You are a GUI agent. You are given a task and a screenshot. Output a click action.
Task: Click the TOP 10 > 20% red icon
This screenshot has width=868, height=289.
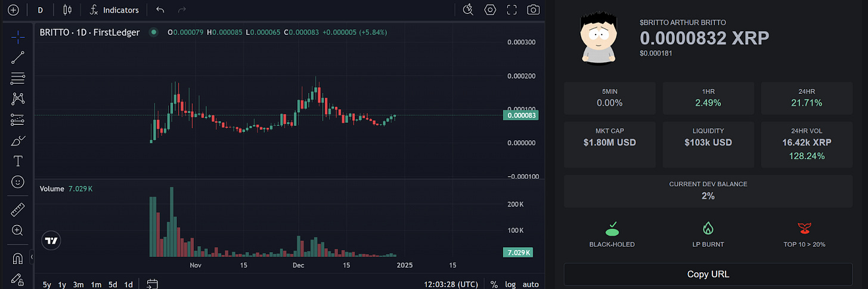(804, 228)
